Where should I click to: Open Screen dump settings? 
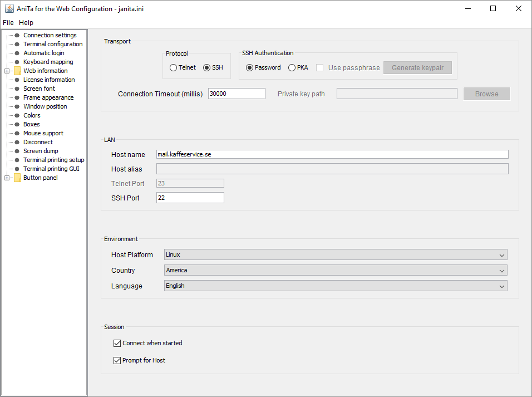click(41, 151)
